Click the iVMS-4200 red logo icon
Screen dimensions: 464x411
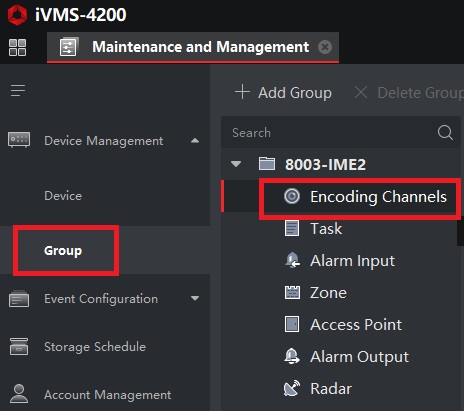pos(17,15)
